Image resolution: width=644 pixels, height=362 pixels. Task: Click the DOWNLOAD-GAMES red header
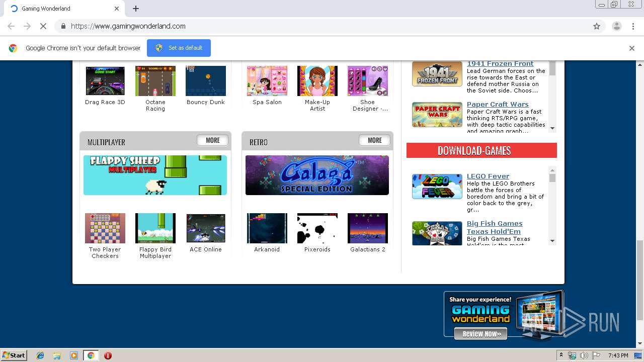coord(481,150)
